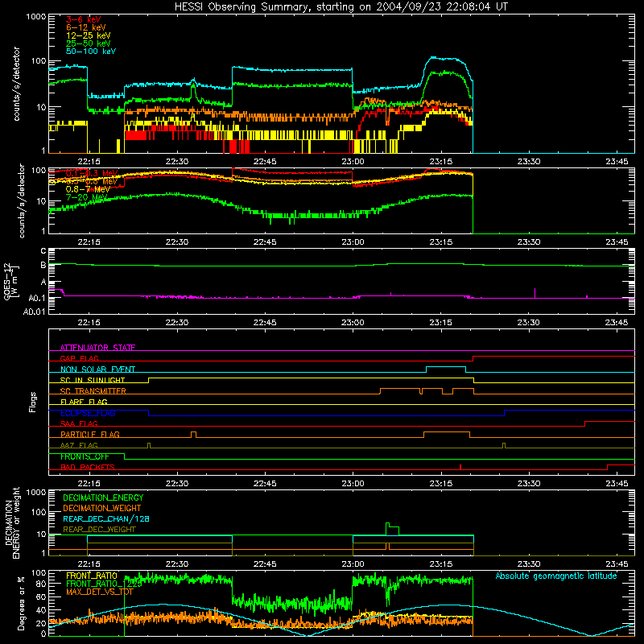644x644 pixels.
Task: Click the Degrees or % axis title
Action: point(22,604)
